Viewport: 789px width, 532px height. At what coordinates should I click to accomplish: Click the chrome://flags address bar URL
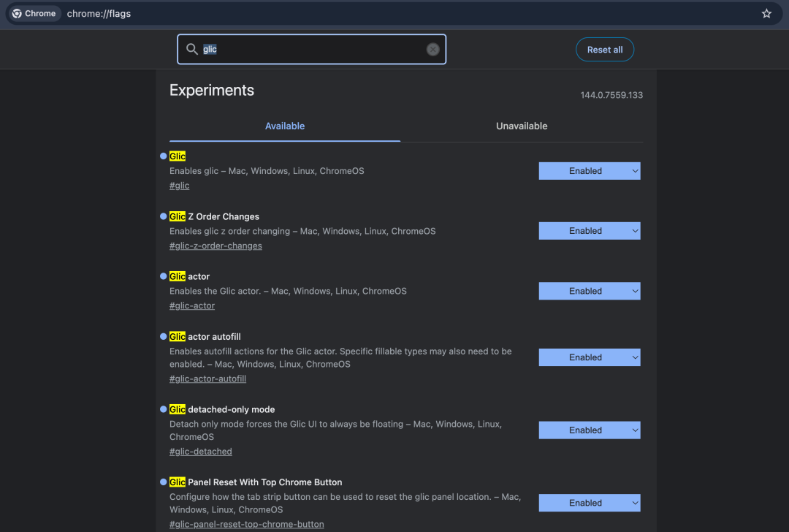tap(99, 14)
